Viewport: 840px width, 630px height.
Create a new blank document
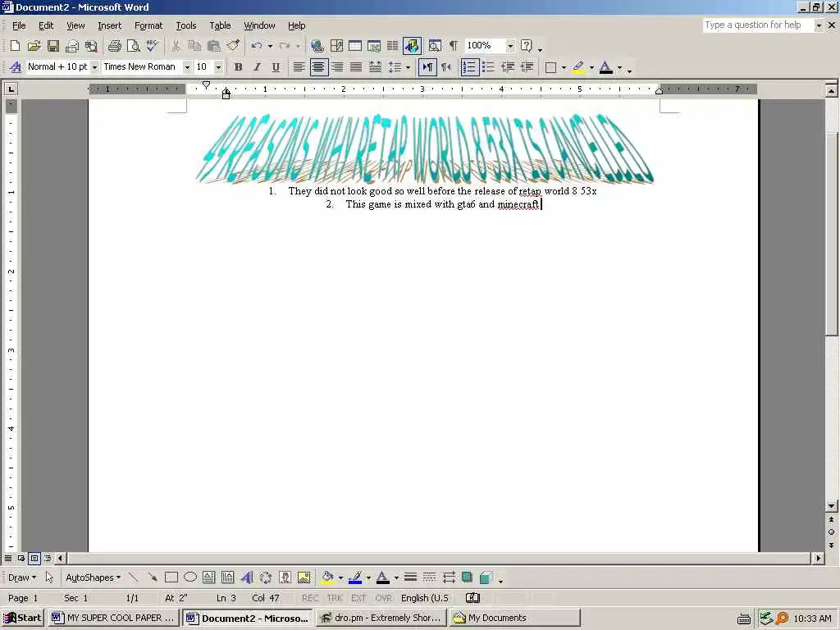pyautogui.click(x=15, y=46)
